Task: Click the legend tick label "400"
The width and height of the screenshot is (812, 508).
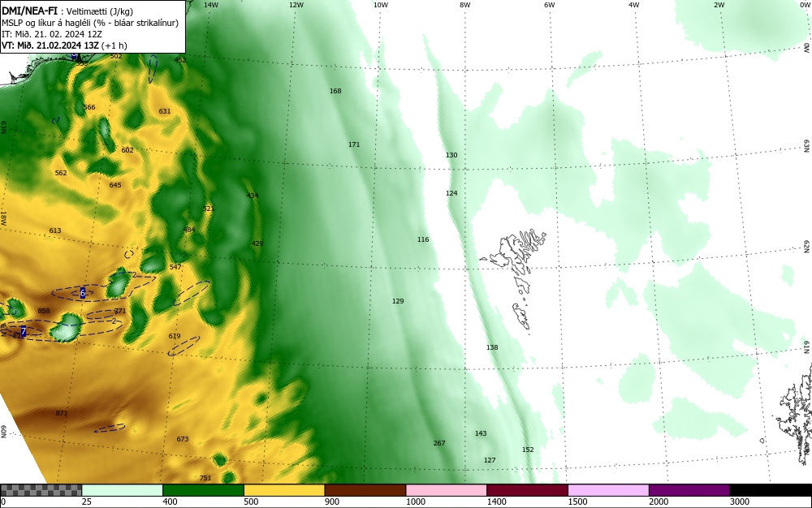Action: click(170, 502)
